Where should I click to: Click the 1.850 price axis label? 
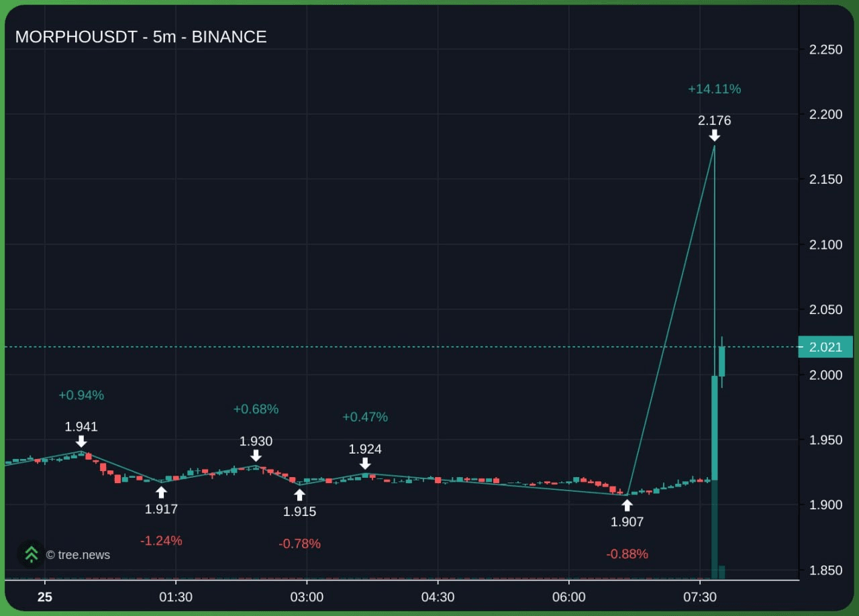(825, 570)
